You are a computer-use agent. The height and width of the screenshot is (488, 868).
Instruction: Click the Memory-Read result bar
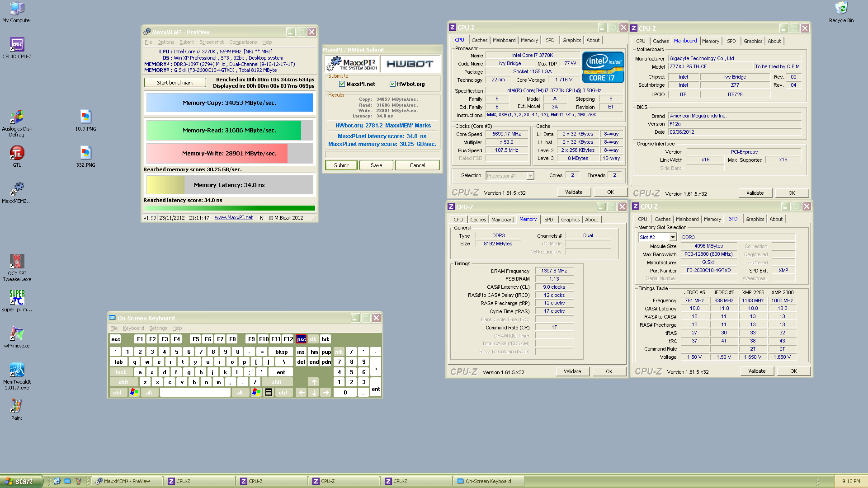(x=229, y=130)
